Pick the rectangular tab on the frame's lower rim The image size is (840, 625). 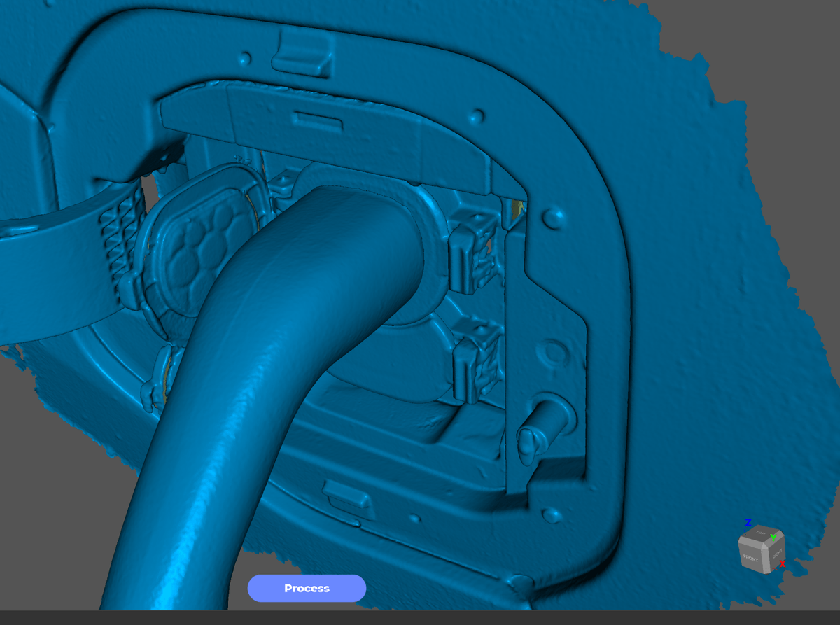tap(348, 498)
